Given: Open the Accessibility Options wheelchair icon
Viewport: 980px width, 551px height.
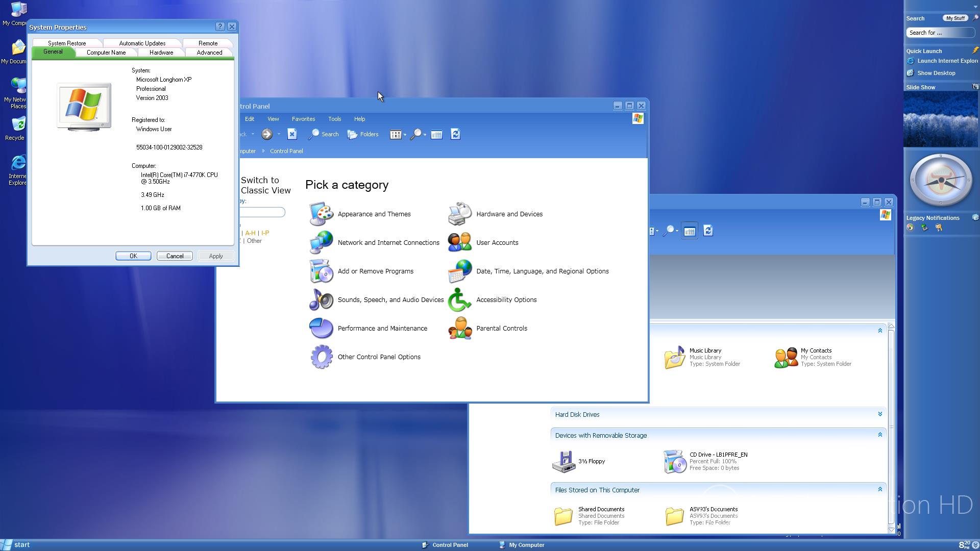Looking at the screenshot, I should point(459,300).
